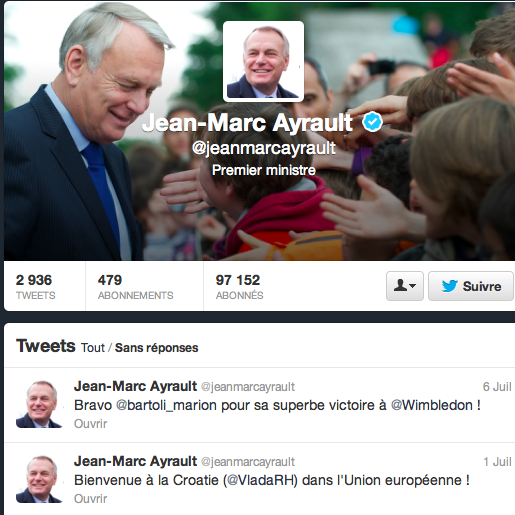Click the author name on the Wimbledon tweet
The height and width of the screenshot is (515, 515).
pyautogui.click(x=135, y=386)
